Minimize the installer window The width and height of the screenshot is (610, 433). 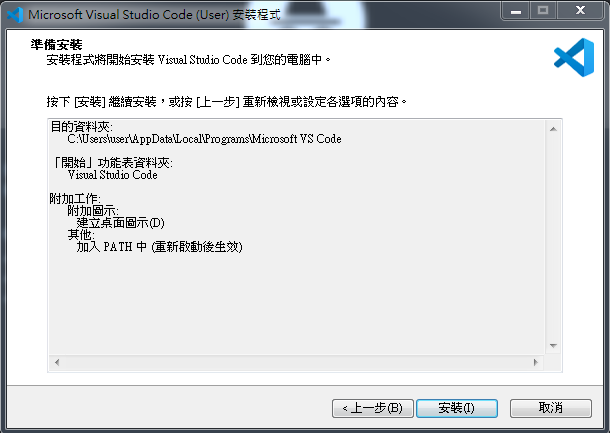516,11
